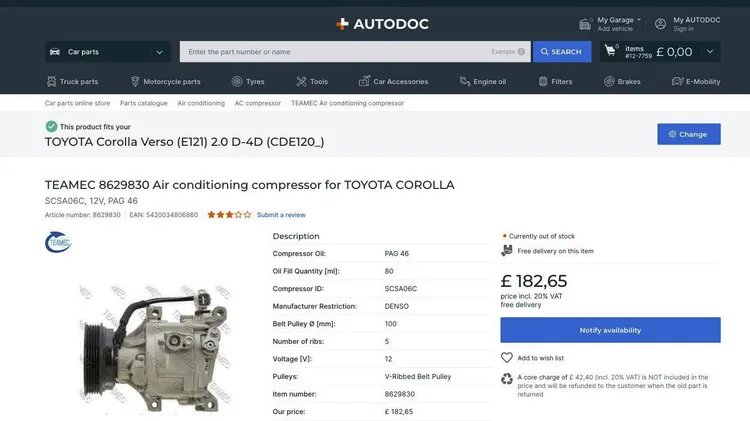The width and height of the screenshot is (750, 421).
Task: Click the My AUTODOC user icon
Action: click(x=660, y=23)
